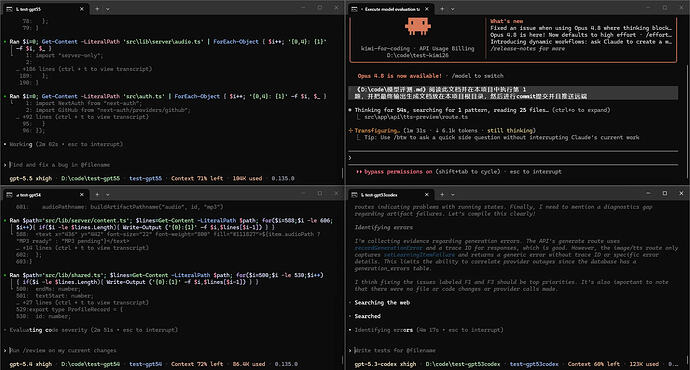Click '104K used' in test-gpt55 status bar
The width and height of the screenshot is (690, 370).
247,179
